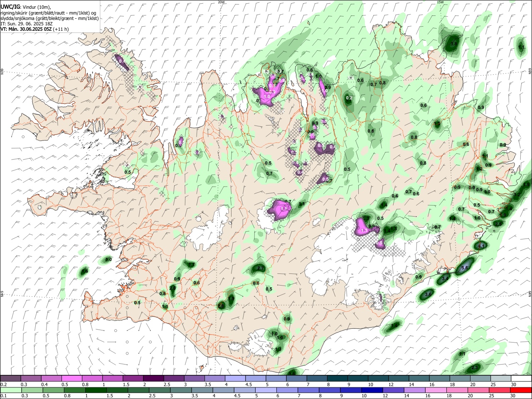The width and height of the screenshot is (532, 399).
Task: Click the 3.4 rainfall value near the southeast shore
Action: point(445,278)
